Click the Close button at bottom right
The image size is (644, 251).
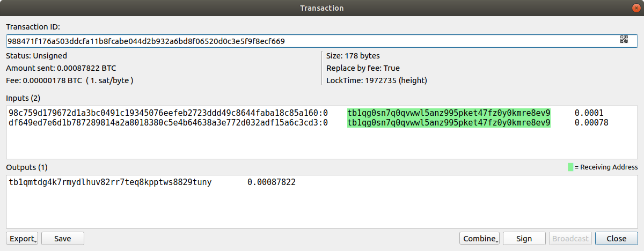(617, 238)
